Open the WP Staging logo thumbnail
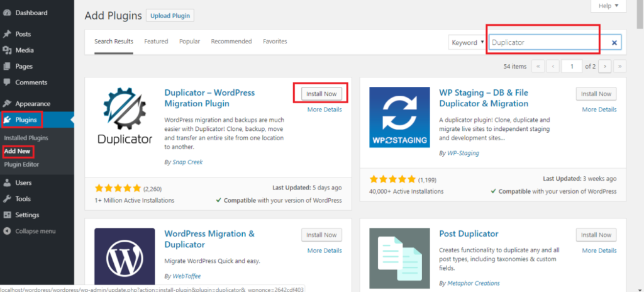Image resolution: width=644 pixels, height=292 pixels. pos(399,117)
